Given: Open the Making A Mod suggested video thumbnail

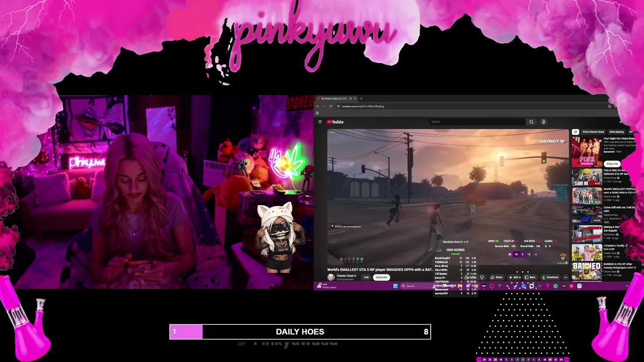Looking at the screenshot, I should coord(587,234).
